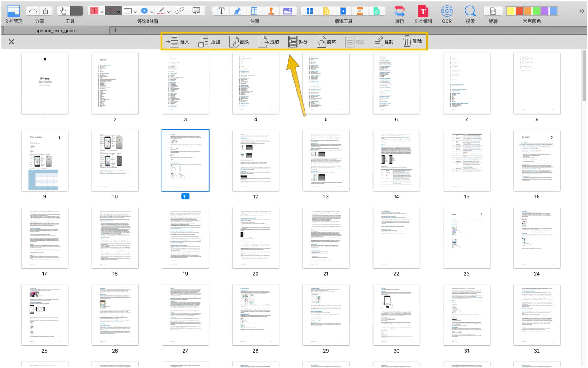Start the OCR tool
This screenshot has width=588, height=368.
click(x=447, y=11)
